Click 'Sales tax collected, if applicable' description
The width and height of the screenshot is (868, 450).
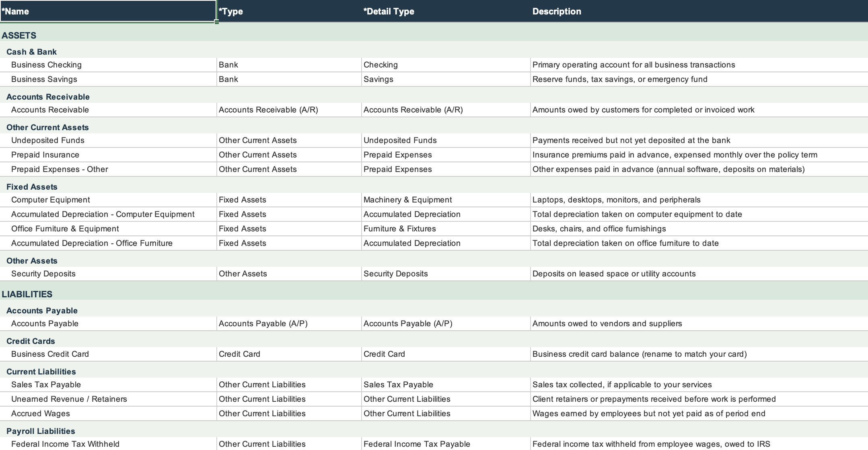[699, 385]
